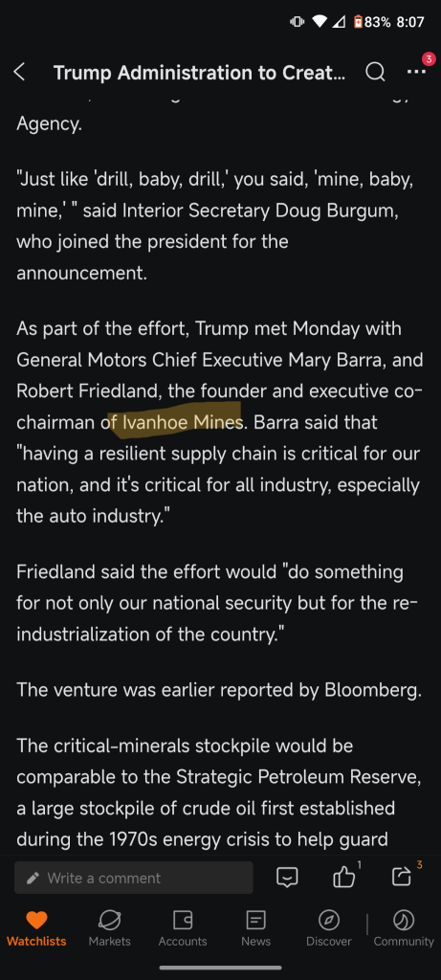Image resolution: width=441 pixels, height=980 pixels.
Task: Open the Accounts tab
Action: point(183,928)
